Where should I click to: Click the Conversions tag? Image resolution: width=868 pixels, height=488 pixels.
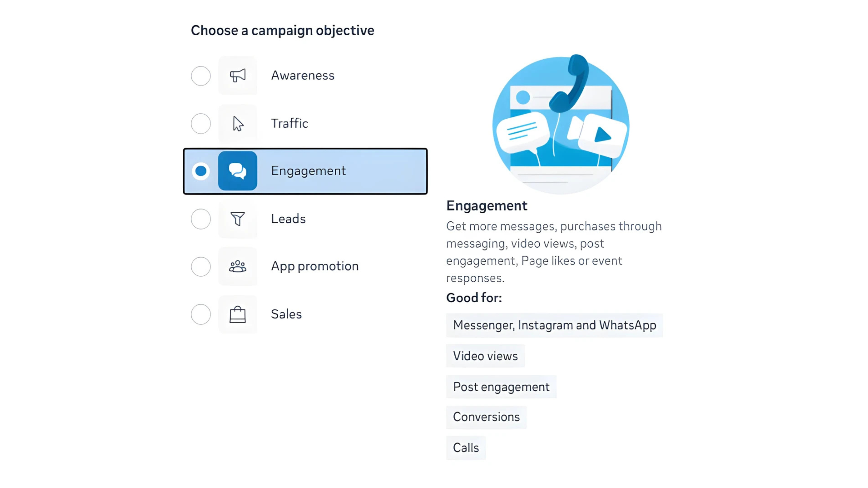pos(486,417)
